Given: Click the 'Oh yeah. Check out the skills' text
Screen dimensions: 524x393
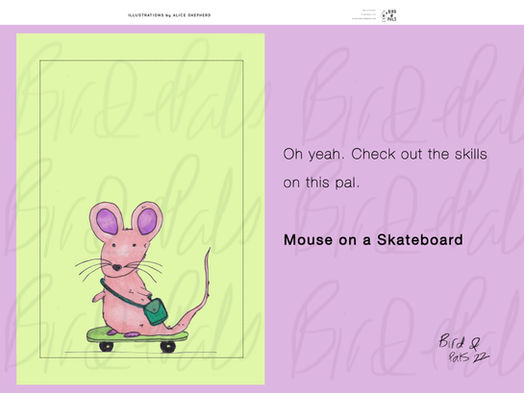Looking at the screenshot, I should point(385,154).
